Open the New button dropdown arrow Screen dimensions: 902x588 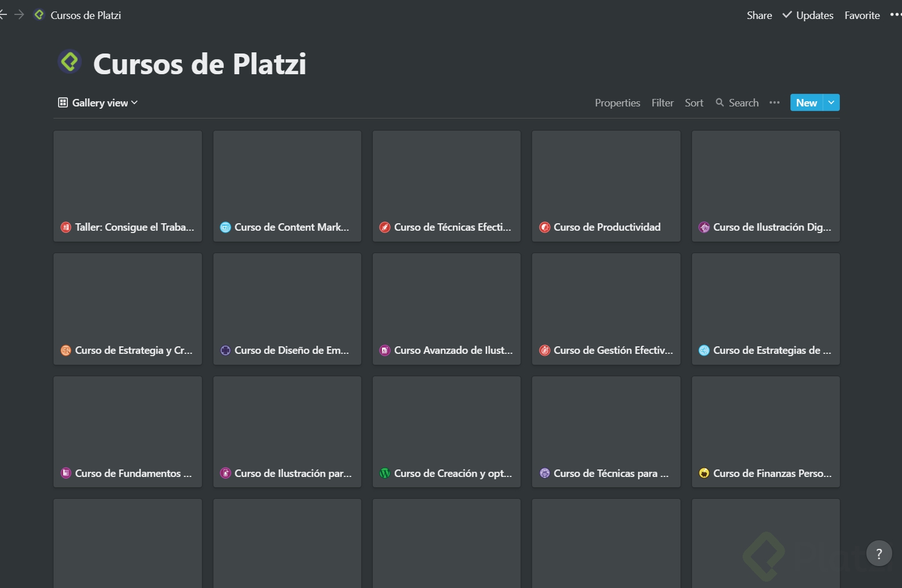click(831, 102)
